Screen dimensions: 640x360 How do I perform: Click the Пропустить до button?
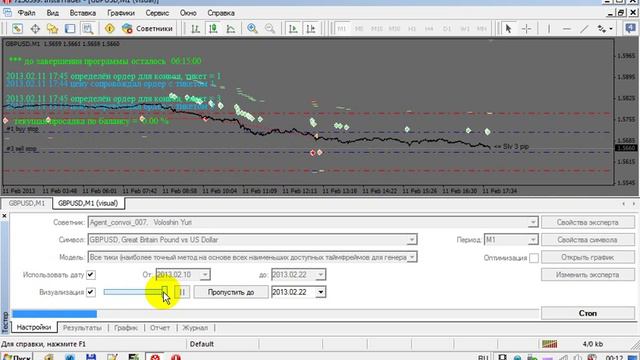coord(231,292)
